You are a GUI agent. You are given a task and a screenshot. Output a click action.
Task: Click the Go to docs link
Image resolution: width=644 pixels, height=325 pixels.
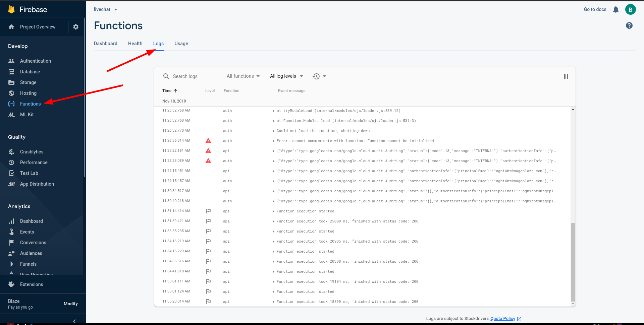[595, 9]
